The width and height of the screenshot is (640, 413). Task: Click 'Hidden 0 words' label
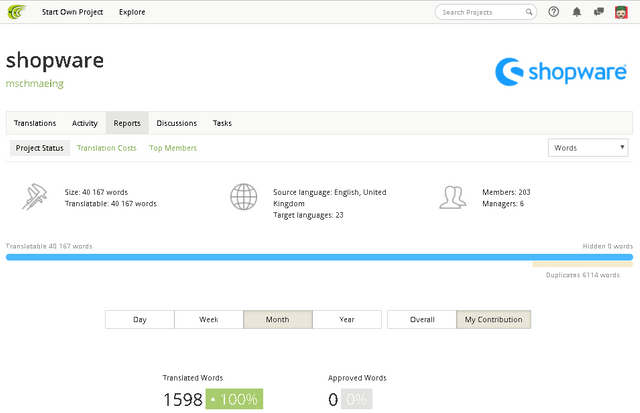607,246
